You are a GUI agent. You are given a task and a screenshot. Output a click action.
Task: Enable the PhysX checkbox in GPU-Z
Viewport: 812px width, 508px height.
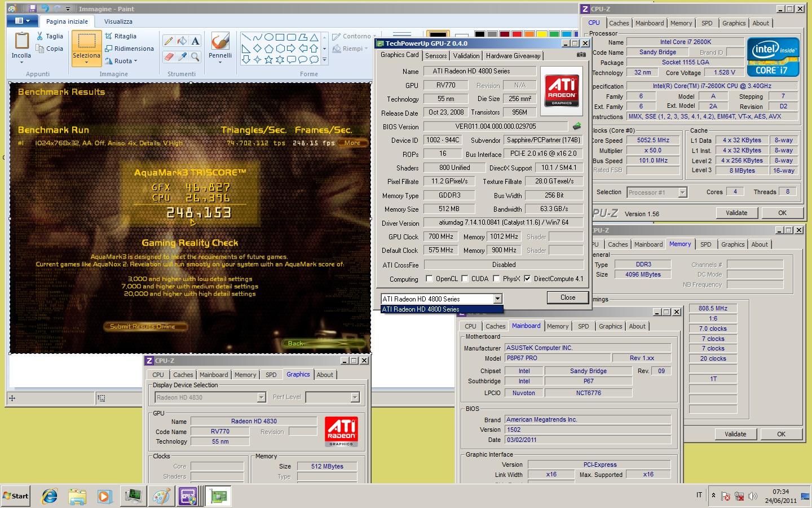(496, 278)
